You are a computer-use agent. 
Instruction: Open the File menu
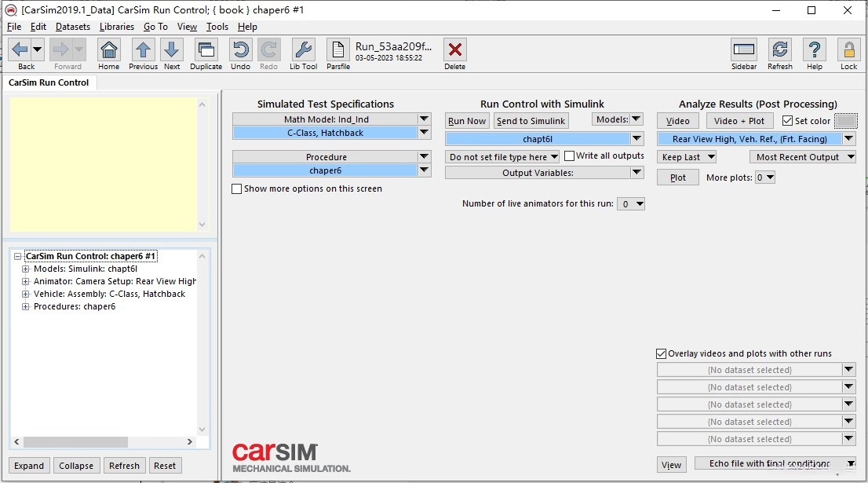tap(14, 27)
